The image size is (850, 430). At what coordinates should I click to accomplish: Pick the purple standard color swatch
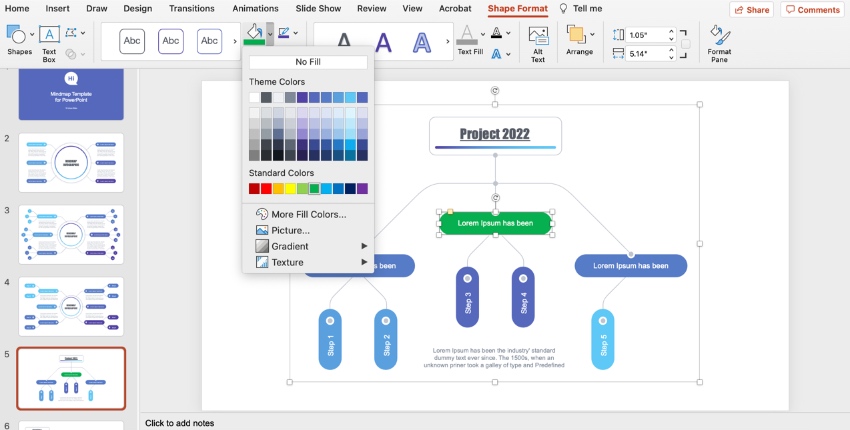[x=363, y=189]
